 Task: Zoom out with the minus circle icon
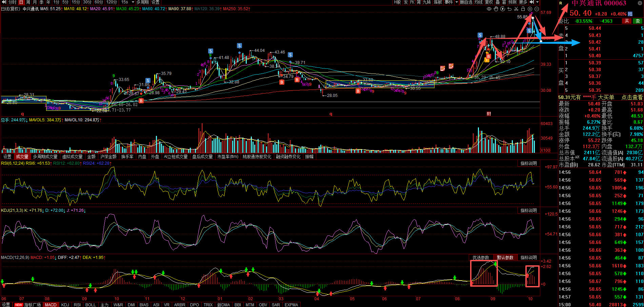(537, 9)
